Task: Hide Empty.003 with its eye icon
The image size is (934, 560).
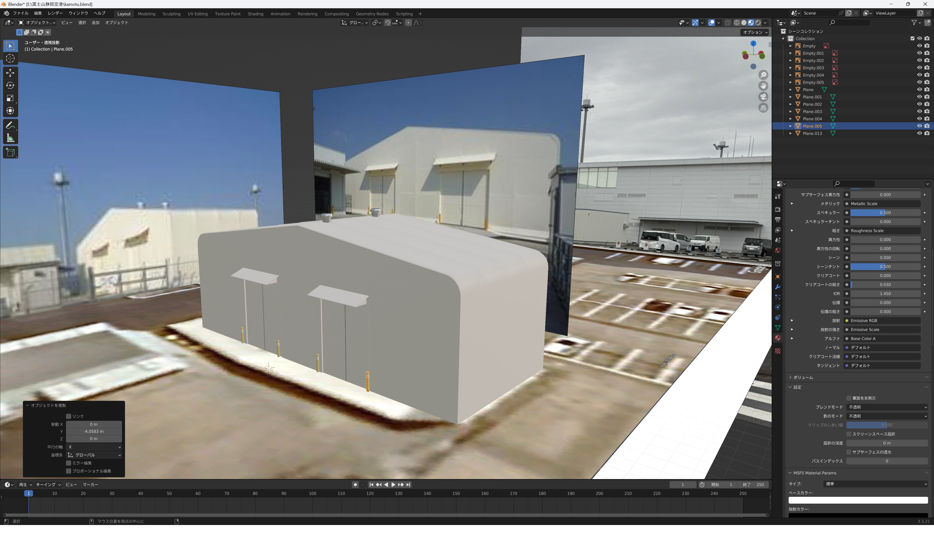Action: pyautogui.click(x=919, y=68)
